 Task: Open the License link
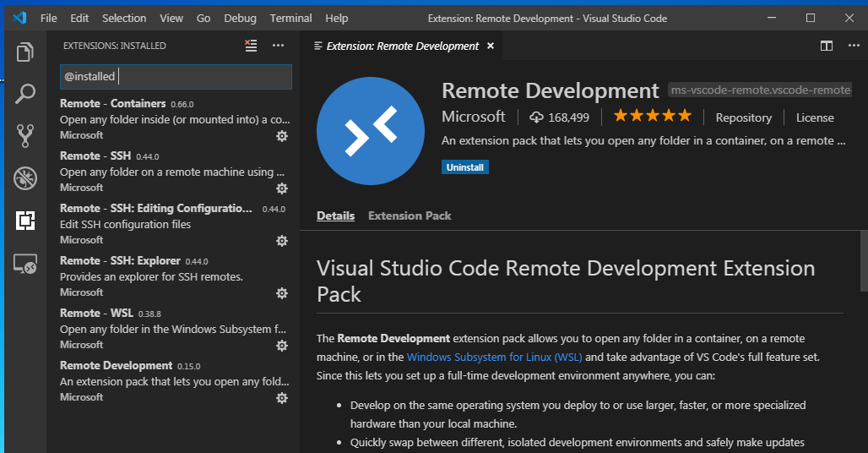[815, 117]
